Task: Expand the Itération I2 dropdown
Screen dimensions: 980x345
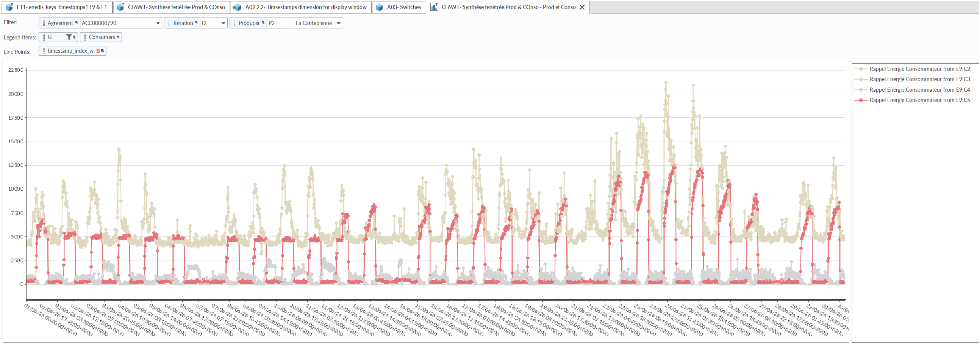Action: [x=224, y=23]
